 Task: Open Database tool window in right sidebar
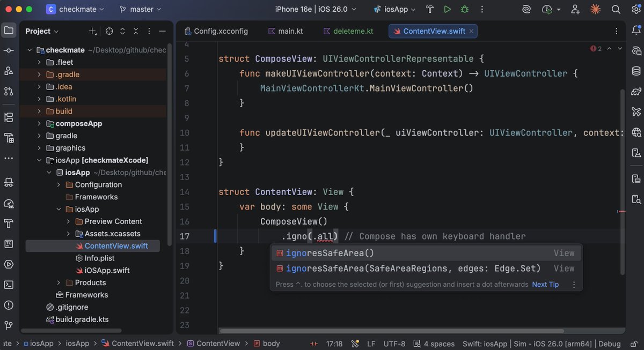(x=636, y=71)
